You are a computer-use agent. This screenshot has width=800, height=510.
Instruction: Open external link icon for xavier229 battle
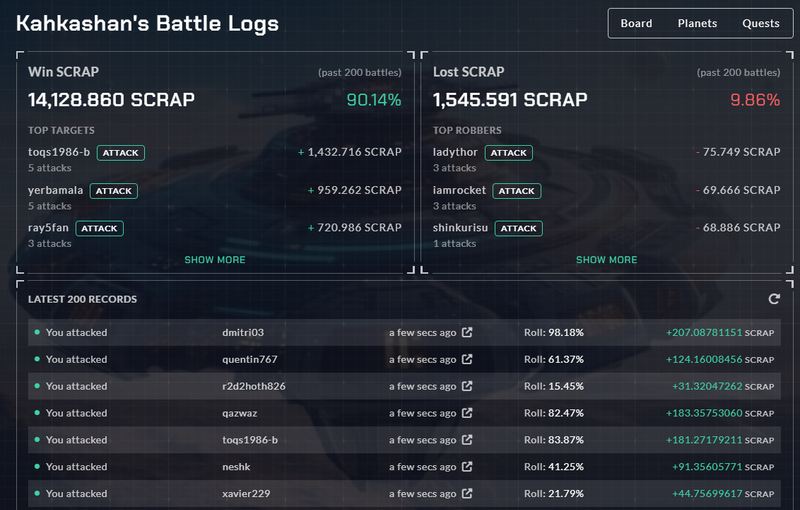tap(467, 494)
